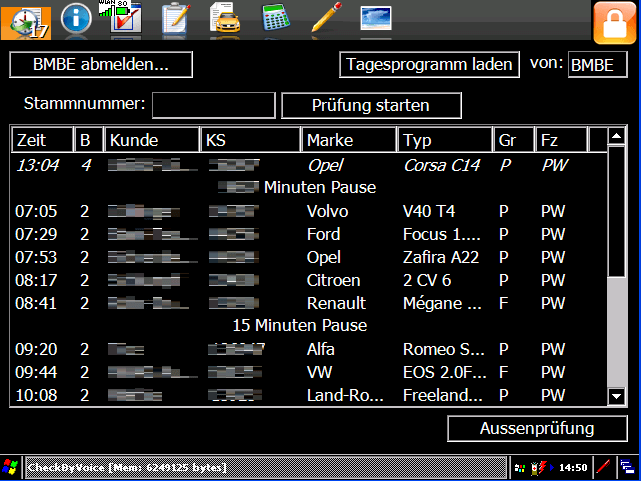The height and width of the screenshot is (481, 641).
Task: Open the clipboard notes icon
Action: [x=176, y=18]
